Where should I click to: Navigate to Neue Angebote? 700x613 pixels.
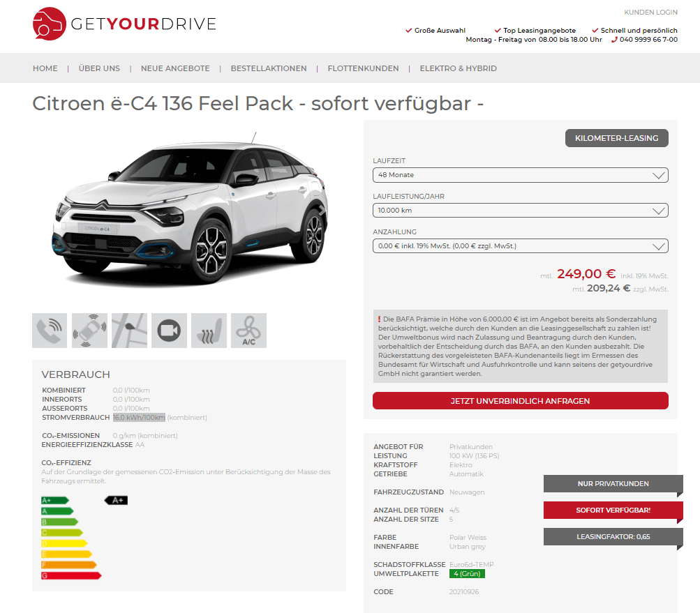(x=175, y=68)
